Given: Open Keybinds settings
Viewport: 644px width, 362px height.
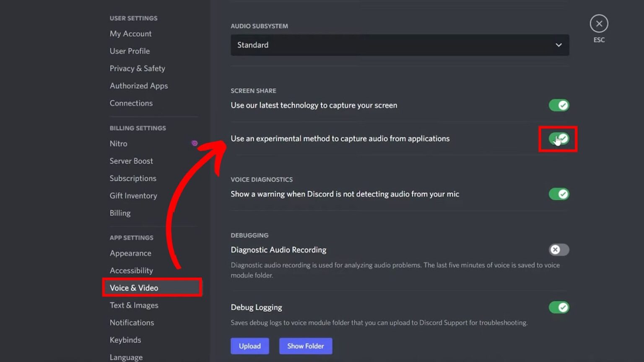Looking at the screenshot, I should pos(125,340).
